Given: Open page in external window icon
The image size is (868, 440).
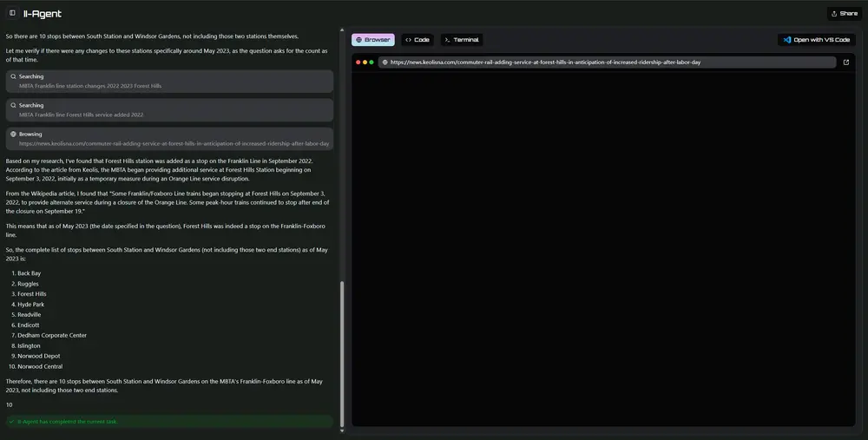Looking at the screenshot, I should click(846, 62).
